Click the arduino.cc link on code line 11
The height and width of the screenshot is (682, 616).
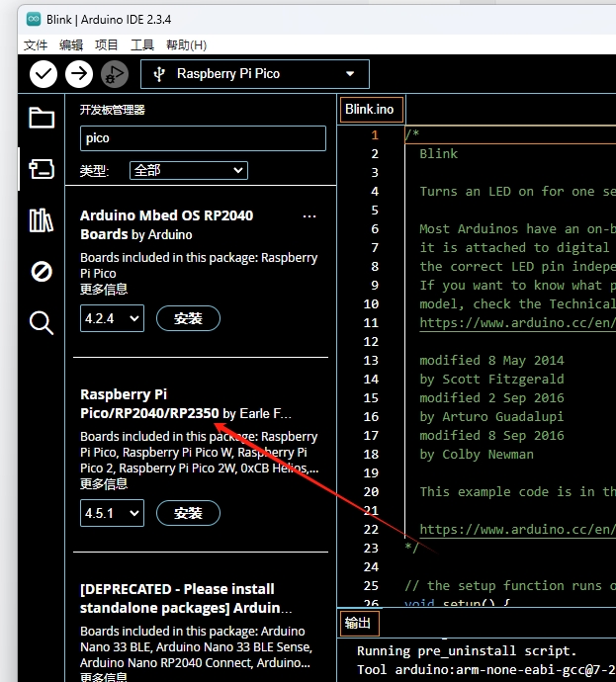[517, 323]
